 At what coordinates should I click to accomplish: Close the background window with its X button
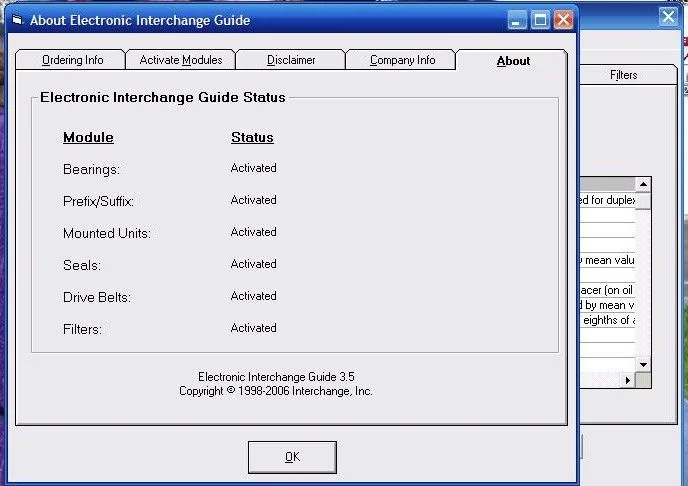(x=668, y=17)
